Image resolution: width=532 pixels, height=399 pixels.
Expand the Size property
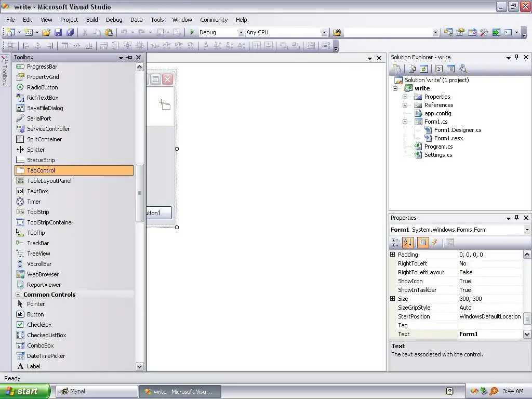coord(393,299)
